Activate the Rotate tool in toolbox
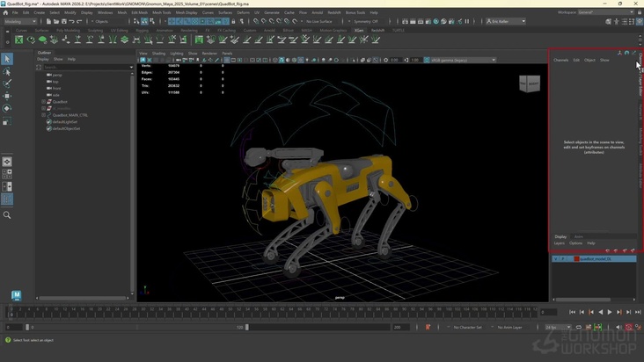Viewport: 644px width, 362px height. 7,108
